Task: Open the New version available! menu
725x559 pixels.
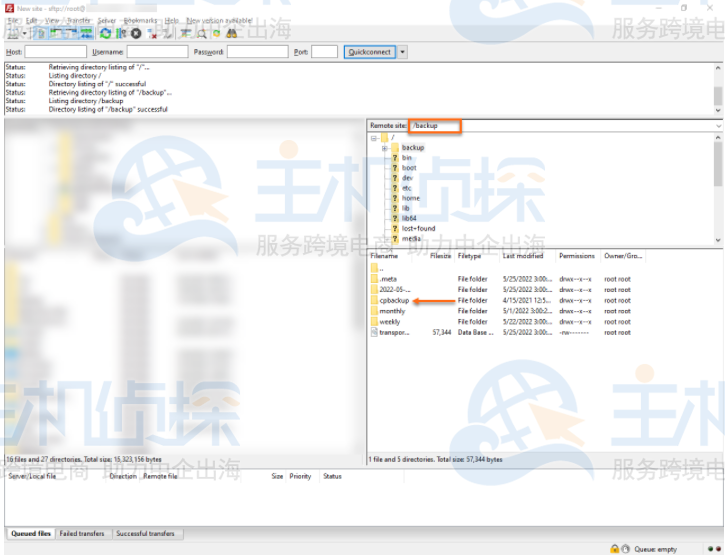Action: (220, 20)
